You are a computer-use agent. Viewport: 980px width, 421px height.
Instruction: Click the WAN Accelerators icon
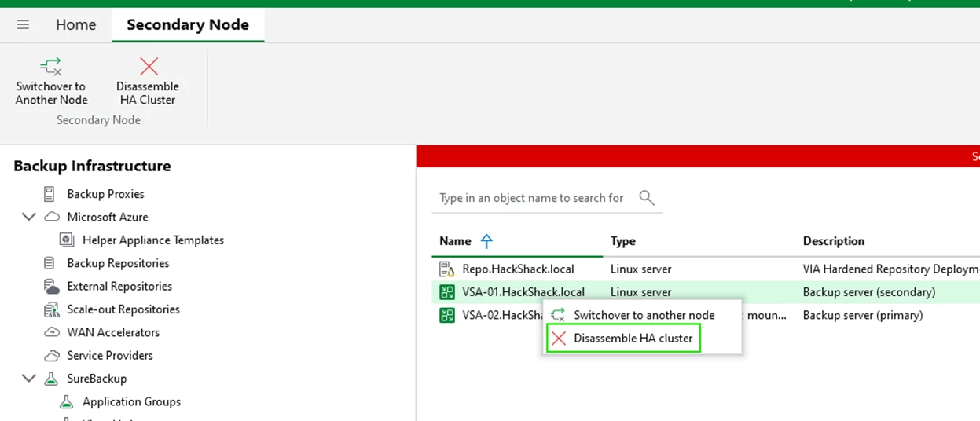click(52, 332)
